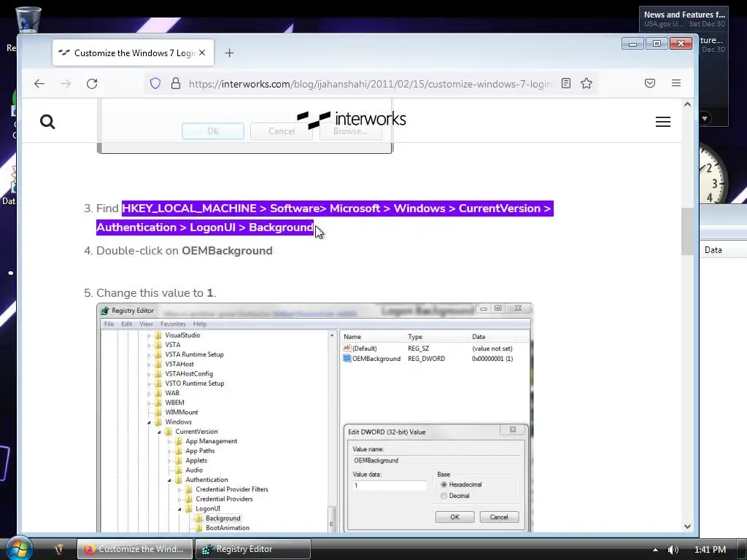The image size is (747, 560).
Task: Click the interworks logo
Action: pos(352,119)
